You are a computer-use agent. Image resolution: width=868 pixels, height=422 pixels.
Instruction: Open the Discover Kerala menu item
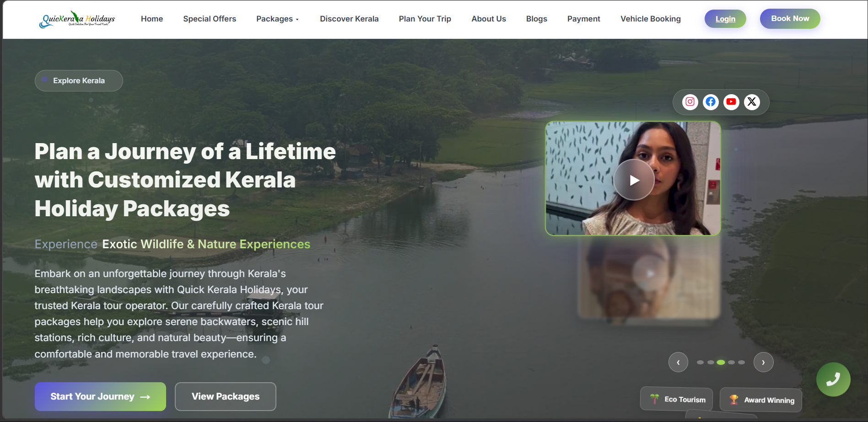(349, 19)
